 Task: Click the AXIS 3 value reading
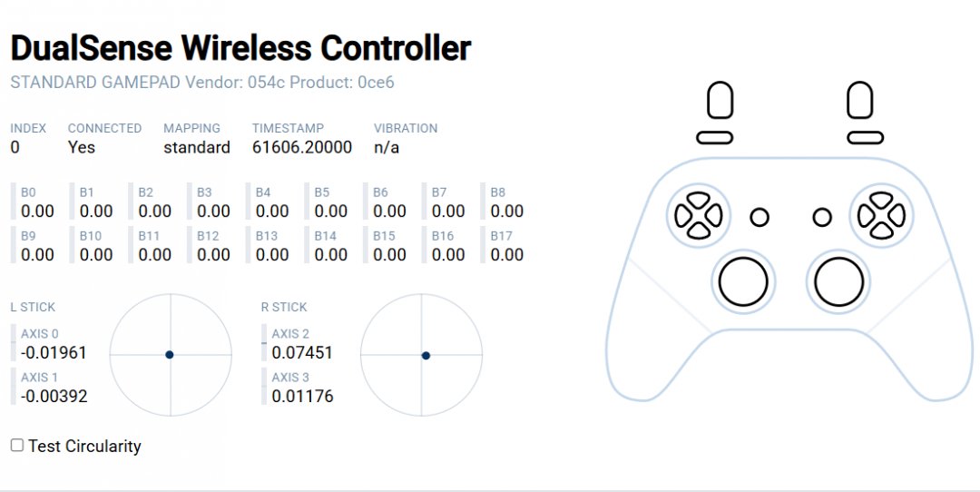302,397
